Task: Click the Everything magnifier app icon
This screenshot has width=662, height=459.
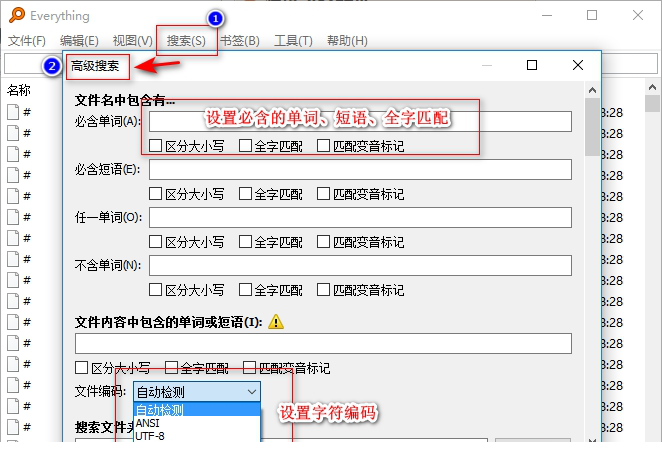Action: coord(17,15)
